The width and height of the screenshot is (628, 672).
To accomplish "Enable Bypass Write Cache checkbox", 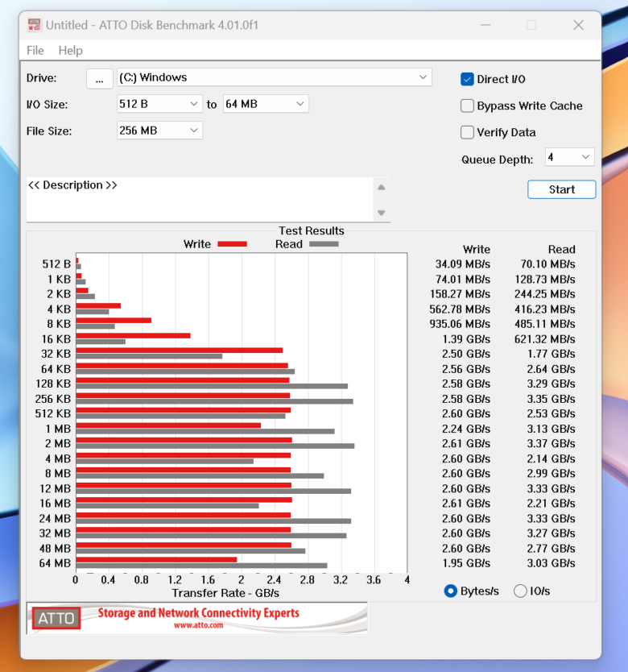I will pyautogui.click(x=467, y=106).
